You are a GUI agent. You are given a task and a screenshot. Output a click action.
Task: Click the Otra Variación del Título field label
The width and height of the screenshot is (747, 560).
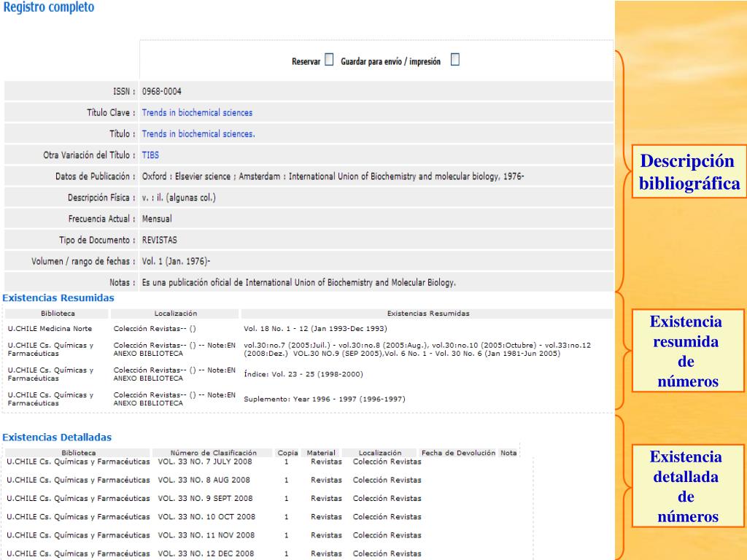[x=89, y=155]
